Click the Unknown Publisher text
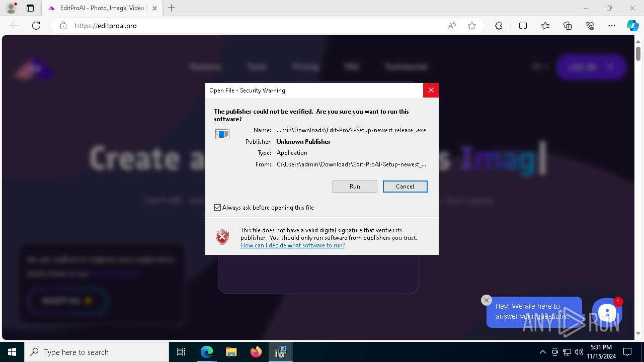The width and height of the screenshot is (644, 362). tap(303, 142)
